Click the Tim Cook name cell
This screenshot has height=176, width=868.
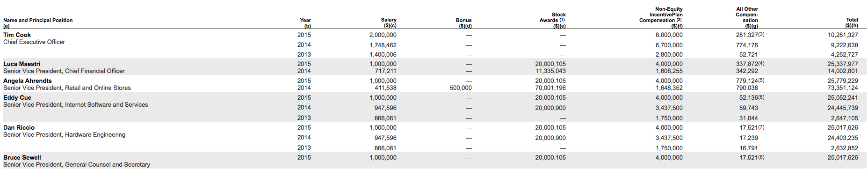tap(17, 35)
